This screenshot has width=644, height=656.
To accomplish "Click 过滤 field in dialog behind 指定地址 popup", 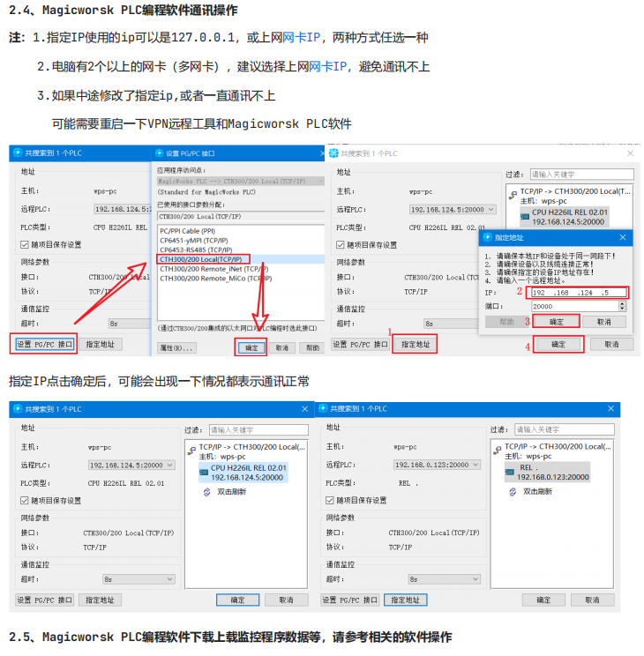I will point(581,174).
